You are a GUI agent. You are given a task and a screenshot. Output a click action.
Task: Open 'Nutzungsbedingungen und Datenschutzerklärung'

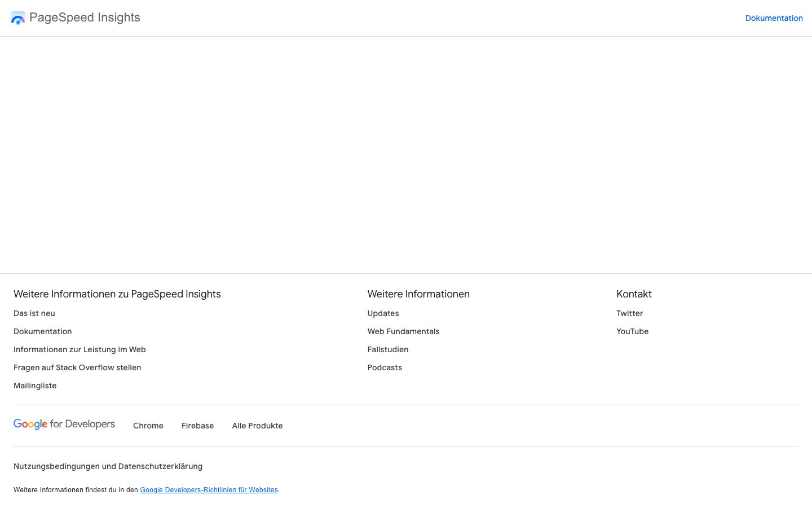click(108, 466)
